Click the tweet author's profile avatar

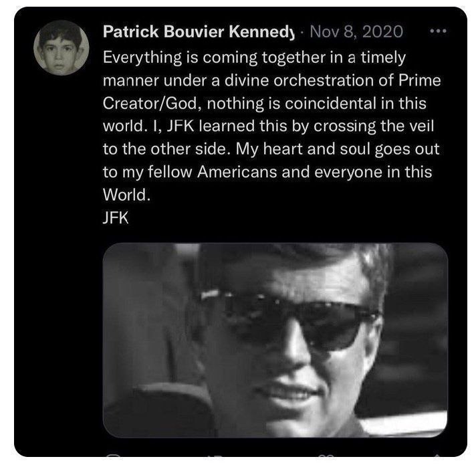pyautogui.click(x=61, y=48)
